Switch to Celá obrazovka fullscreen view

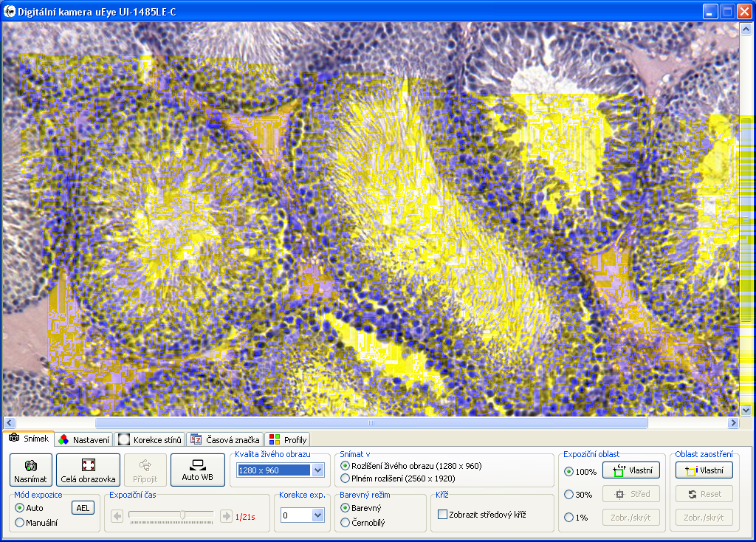click(x=89, y=470)
